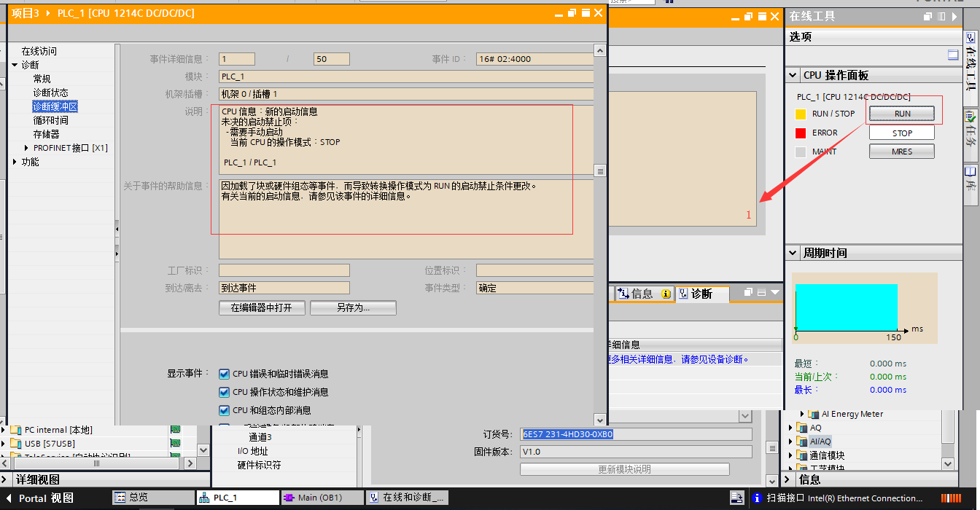Select 诊断状态 in the tree
Image resolution: width=980 pixels, height=510 pixels.
(x=50, y=93)
